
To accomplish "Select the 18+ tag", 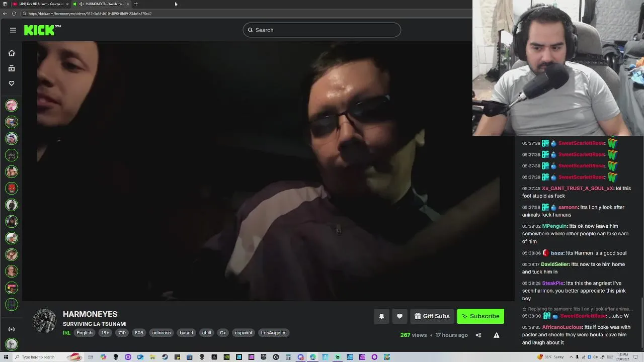I will tap(105, 333).
